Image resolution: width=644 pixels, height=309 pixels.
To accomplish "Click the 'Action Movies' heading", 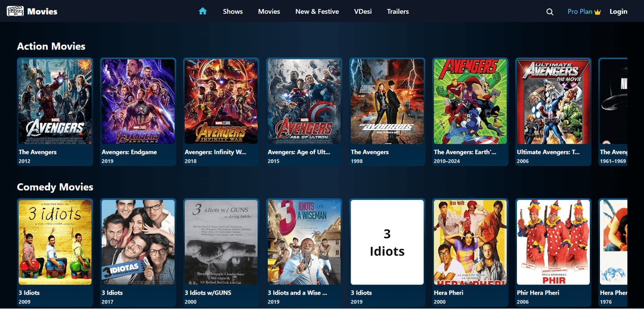I will [x=51, y=46].
